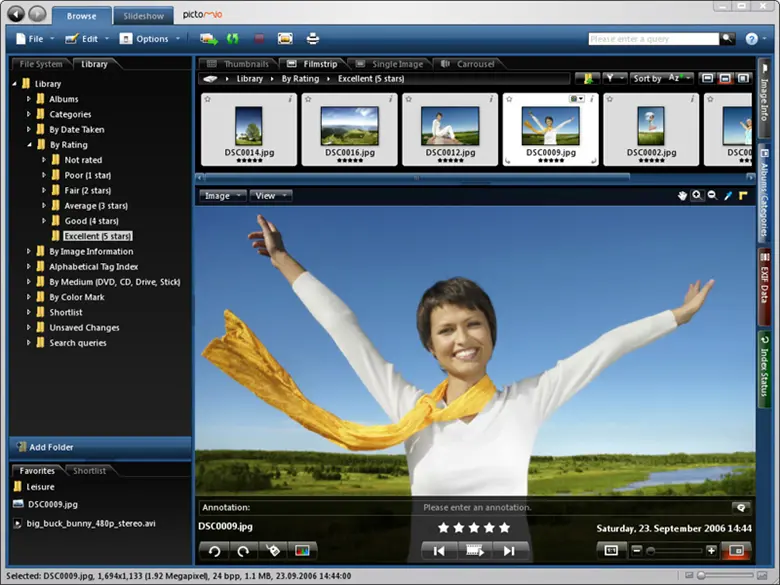
Task: Click the fullscreen slideshow toolbar icon
Action: [285, 38]
